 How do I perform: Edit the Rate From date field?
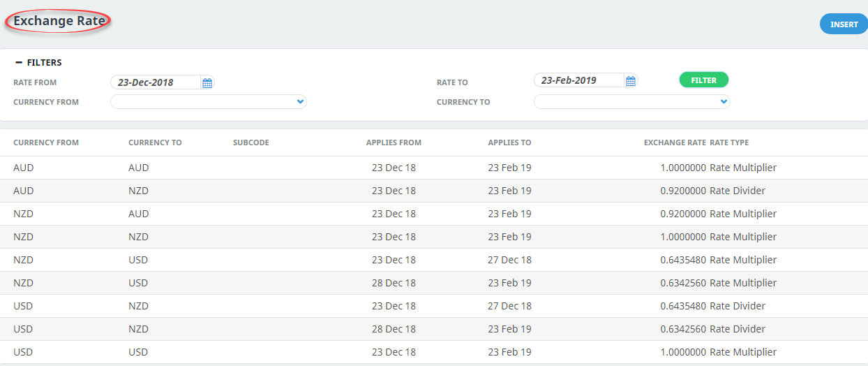pyautogui.click(x=156, y=82)
